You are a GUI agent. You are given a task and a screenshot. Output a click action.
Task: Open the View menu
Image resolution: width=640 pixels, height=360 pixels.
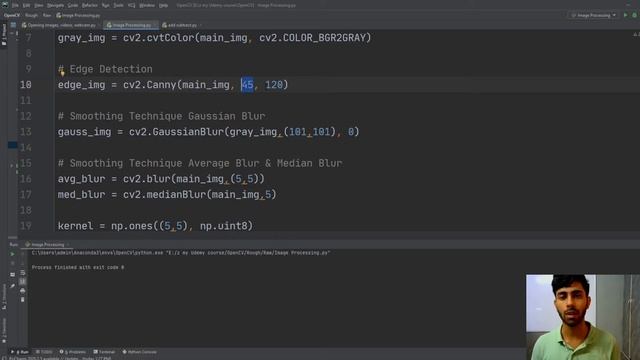39,5
